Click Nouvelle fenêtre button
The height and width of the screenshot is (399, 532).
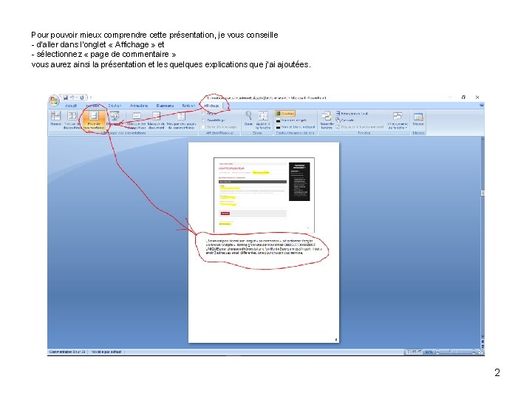[x=327, y=120]
